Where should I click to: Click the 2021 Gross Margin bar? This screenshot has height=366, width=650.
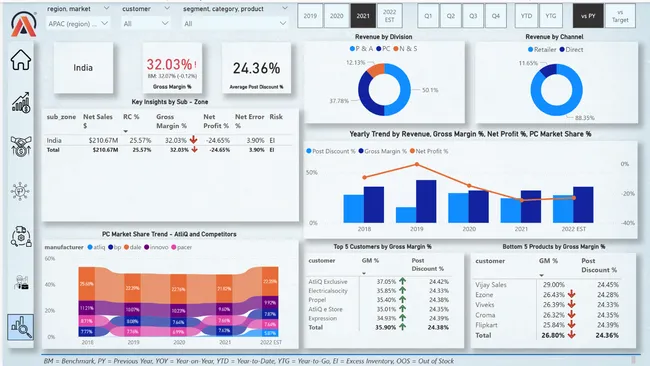point(531,207)
